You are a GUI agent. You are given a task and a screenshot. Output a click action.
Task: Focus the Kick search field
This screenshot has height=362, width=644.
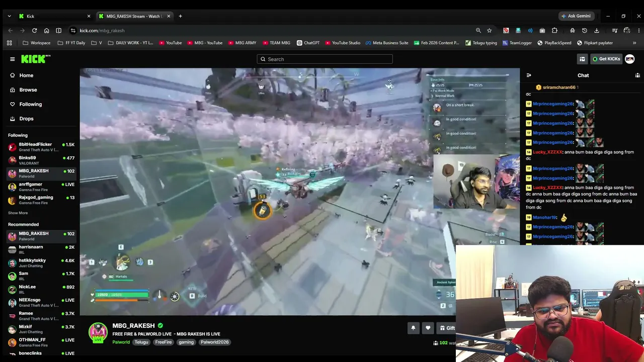pos(325,59)
